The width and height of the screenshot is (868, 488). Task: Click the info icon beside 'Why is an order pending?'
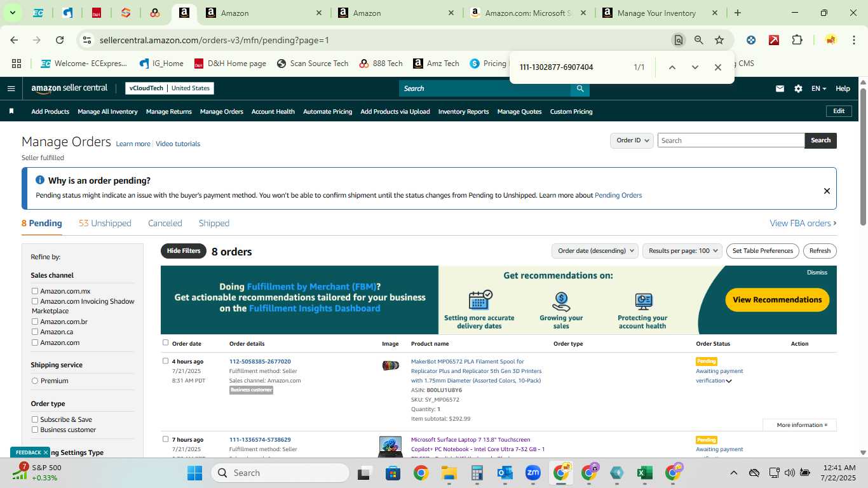40,180
